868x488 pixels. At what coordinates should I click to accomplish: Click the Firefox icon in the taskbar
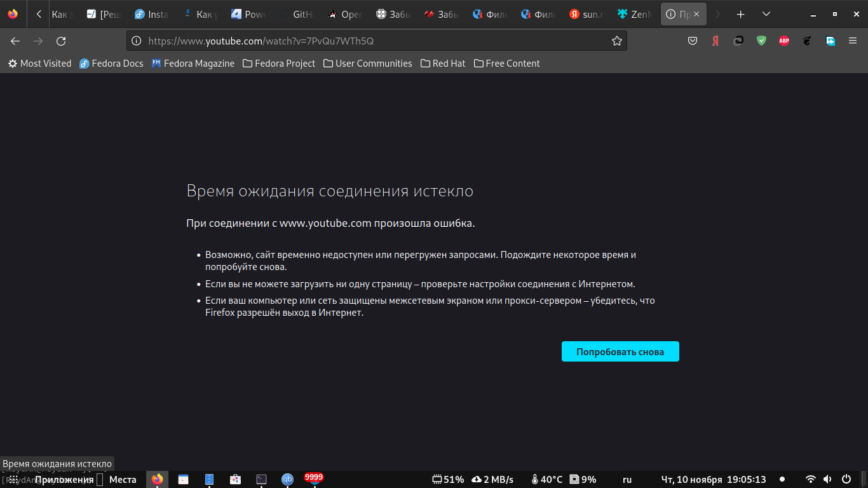(158, 479)
